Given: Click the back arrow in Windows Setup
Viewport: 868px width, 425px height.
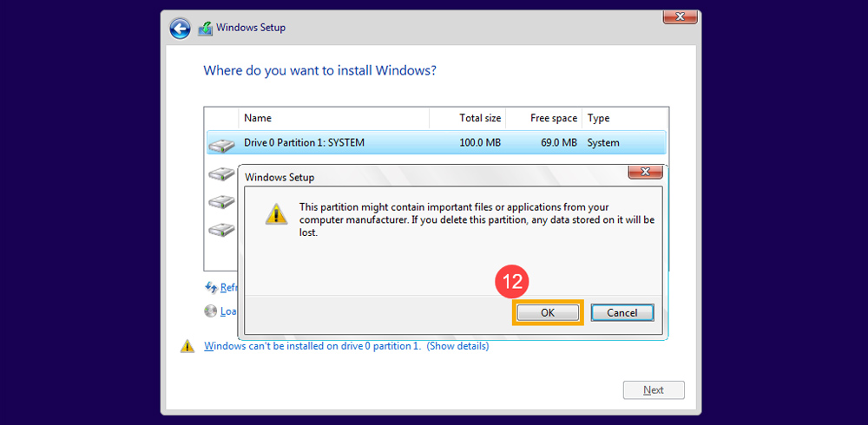Looking at the screenshot, I should click(x=180, y=29).
